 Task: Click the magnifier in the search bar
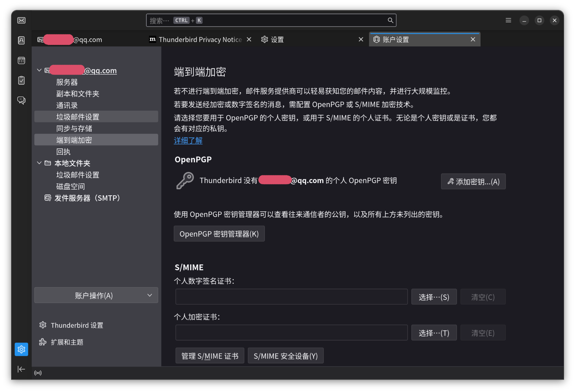pyautogui.click(x=390, y=20)
